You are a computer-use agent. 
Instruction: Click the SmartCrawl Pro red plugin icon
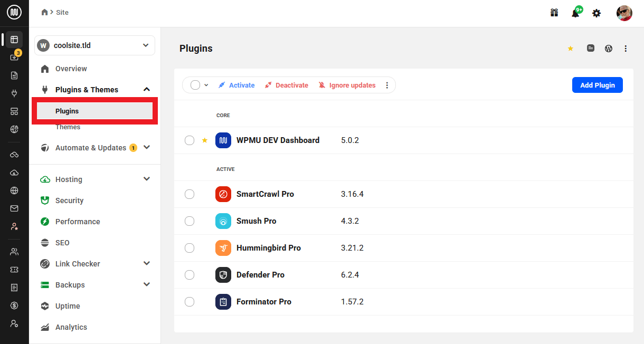[223, 194]
